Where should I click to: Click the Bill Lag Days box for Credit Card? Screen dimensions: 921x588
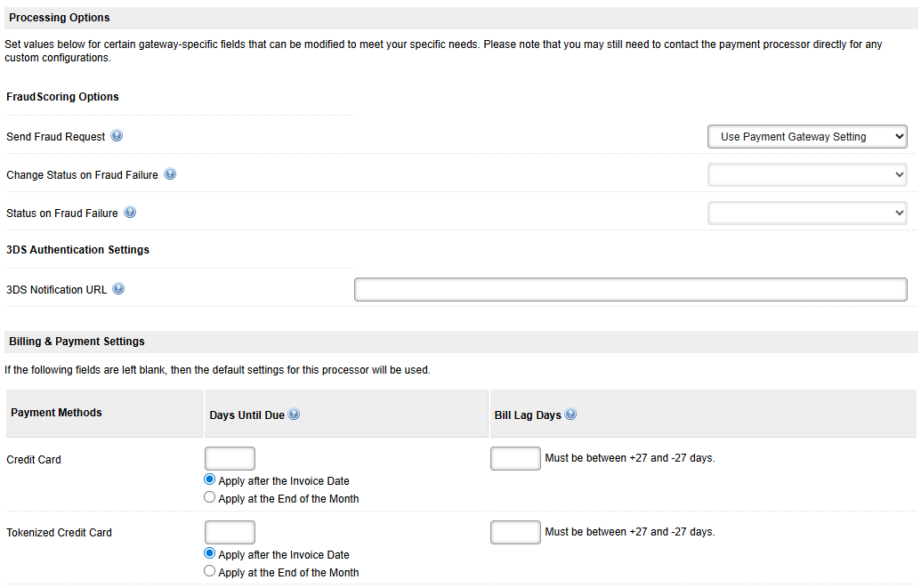click(515, 457)
